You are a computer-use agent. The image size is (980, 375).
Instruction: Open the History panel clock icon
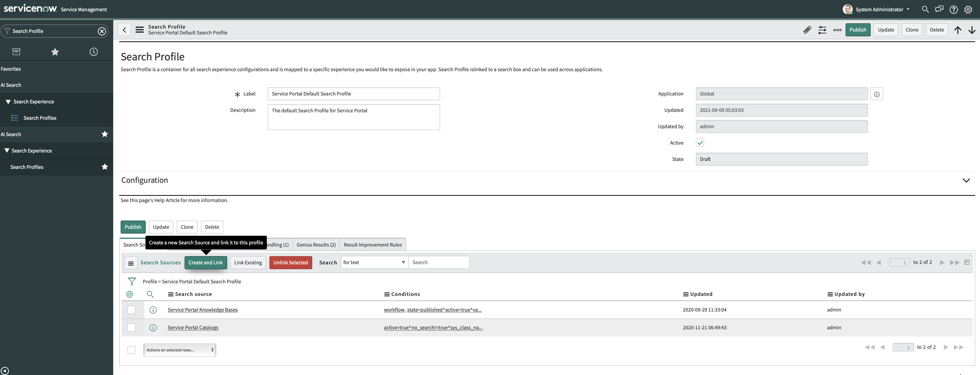[94, 51]
